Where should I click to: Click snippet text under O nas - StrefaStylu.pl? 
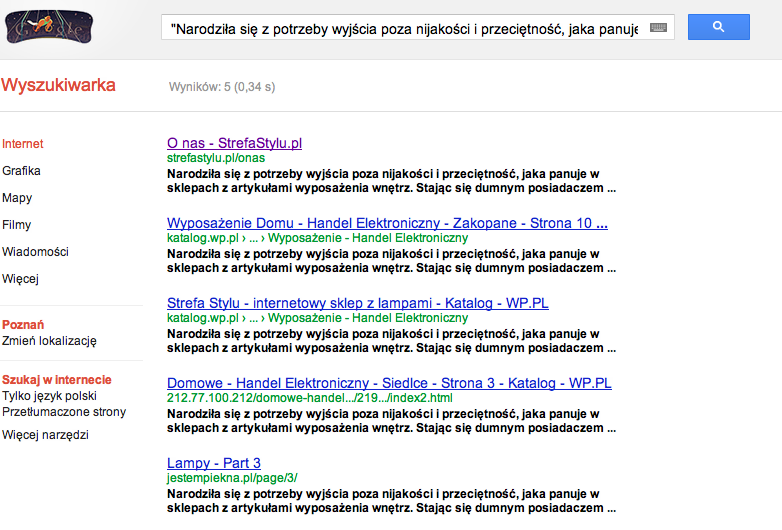(x=391, y=181)
